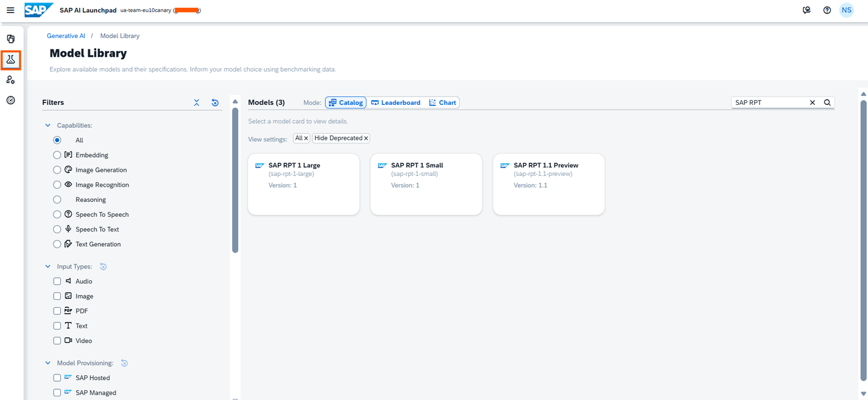Remove the All view setting tag
Screen dimensions: 868x400
click(306, 138)
